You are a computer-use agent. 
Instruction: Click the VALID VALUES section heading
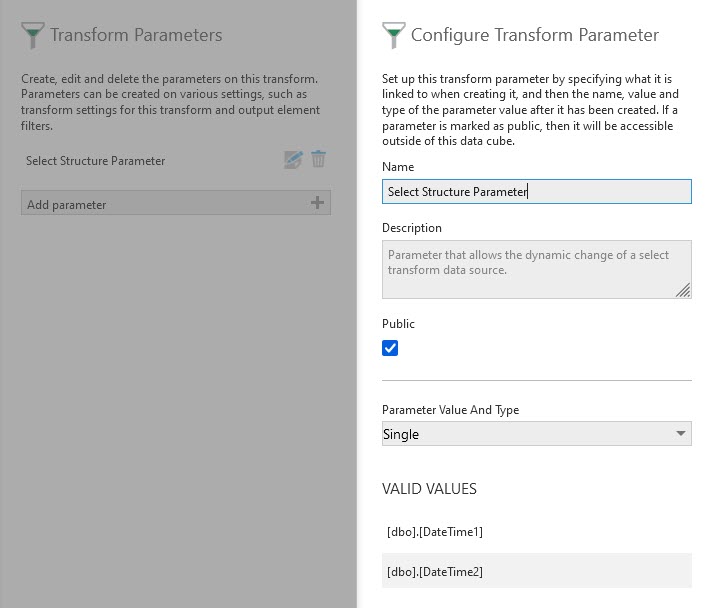(x=429, y=490)
